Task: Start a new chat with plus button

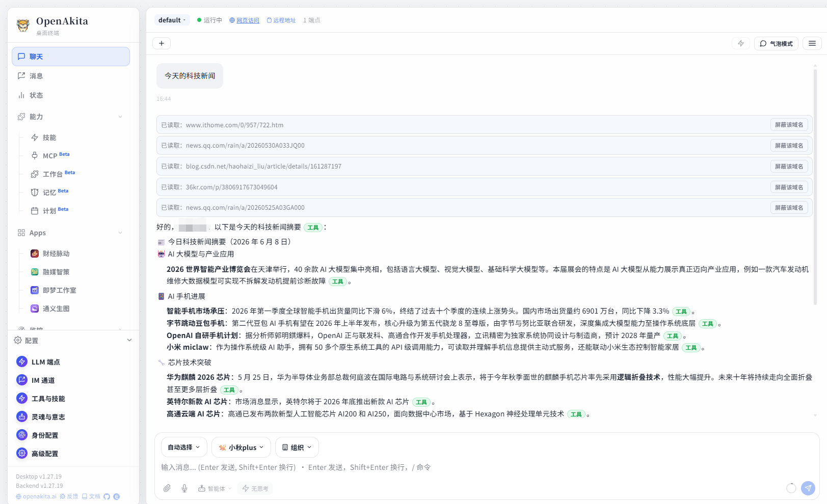Action: [x=162, y=43]
